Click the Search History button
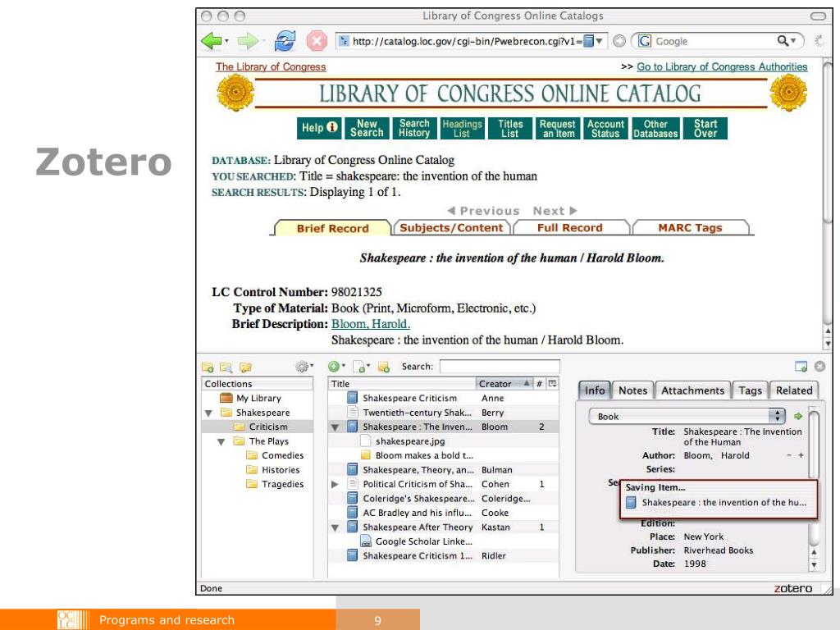This screenshot has width=840, height=630. coord(414,129)
